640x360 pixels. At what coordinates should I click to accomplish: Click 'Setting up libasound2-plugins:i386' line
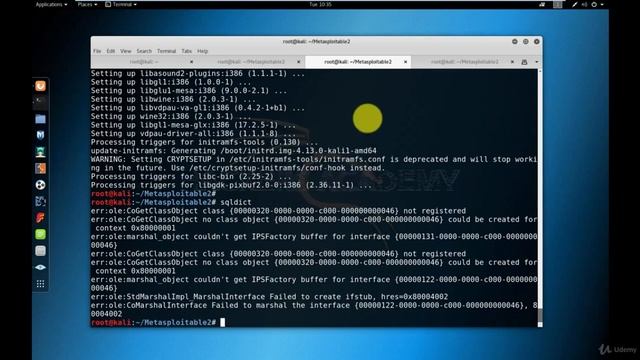198,74
